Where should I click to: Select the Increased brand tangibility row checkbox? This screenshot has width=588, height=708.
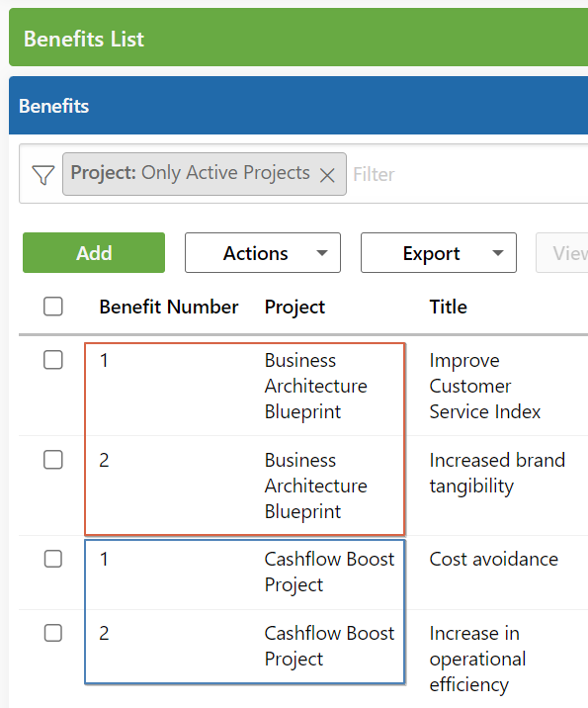[x=53, y=460]
